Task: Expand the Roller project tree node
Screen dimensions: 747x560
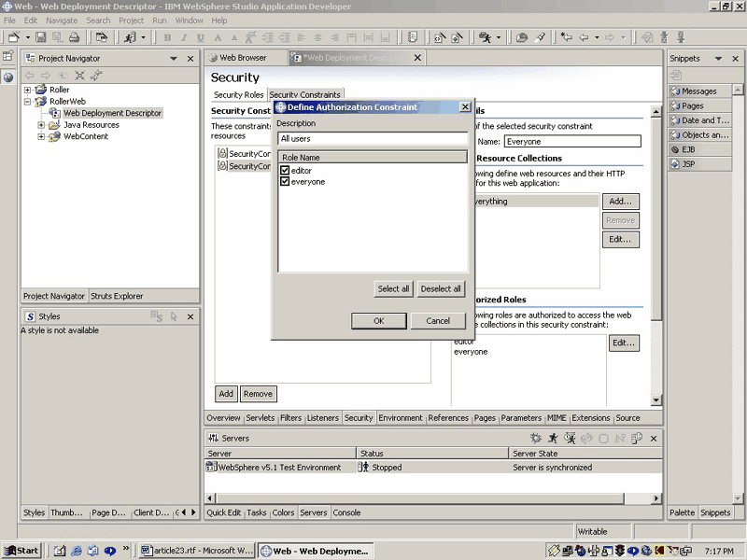Action: click(28, 90)
